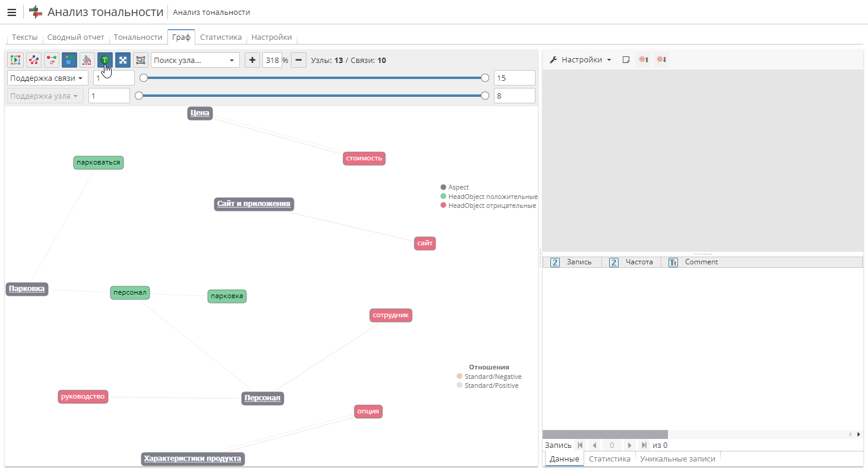This screenshot has width=868, height=471.
Task: Click the red-green node links toolbar icon
Action: pos(52,60)
